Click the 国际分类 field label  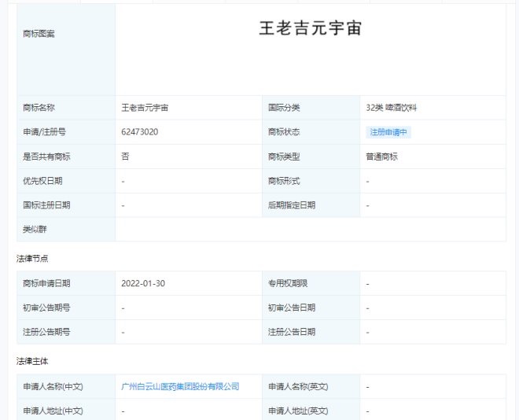284,108
